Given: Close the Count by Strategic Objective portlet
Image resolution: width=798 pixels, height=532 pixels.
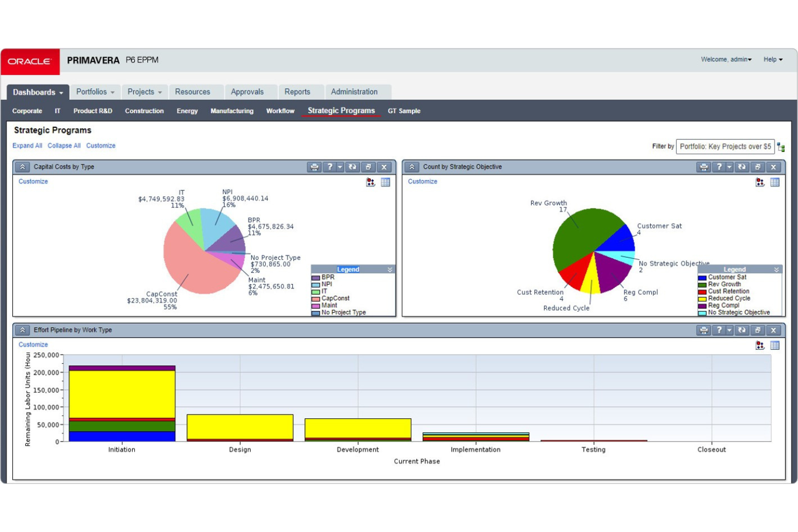Looking at the screenshot, I should (773, 167).
